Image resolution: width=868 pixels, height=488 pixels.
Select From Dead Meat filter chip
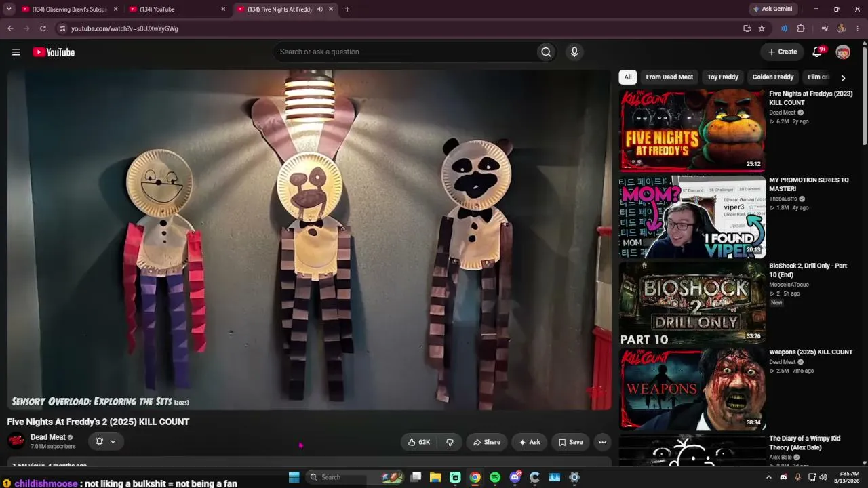click(x=669, y=77)
